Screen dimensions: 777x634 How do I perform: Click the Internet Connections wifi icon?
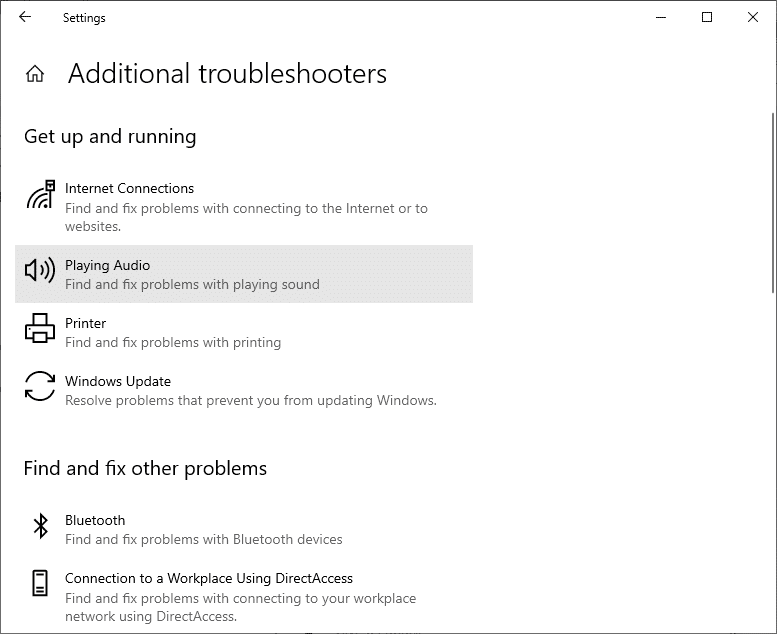(40, 194)
